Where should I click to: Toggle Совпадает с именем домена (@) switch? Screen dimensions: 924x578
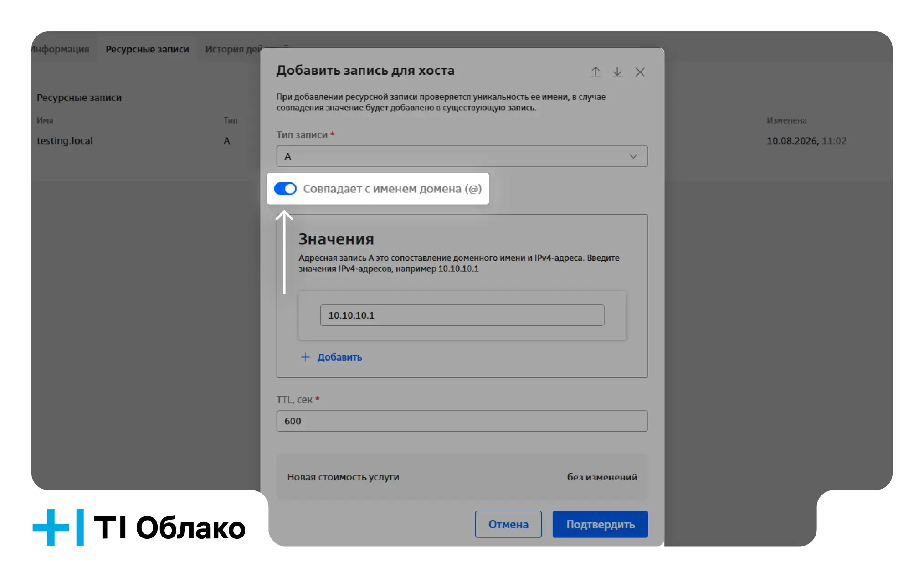285,189
